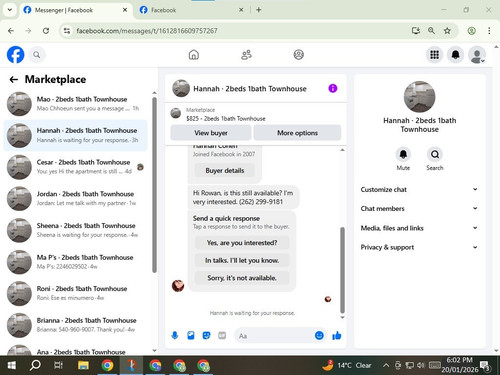Viewport: 500px width, 375px height.
Task: Open the Jordan 2beds 1bath Townhouse conversation
Action: 75,198
